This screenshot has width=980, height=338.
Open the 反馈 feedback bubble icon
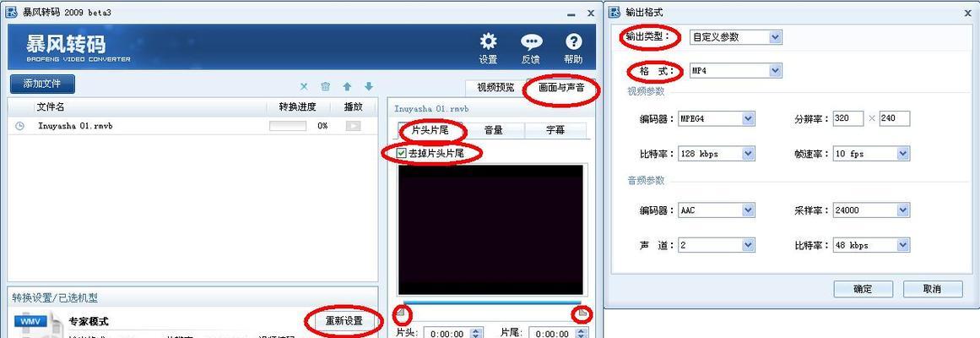531,42
